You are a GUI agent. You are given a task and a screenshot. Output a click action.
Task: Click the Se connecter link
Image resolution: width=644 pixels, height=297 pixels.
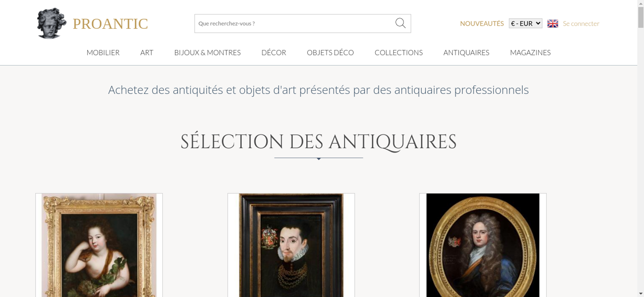pyautogui.click(x=581, y=23)
